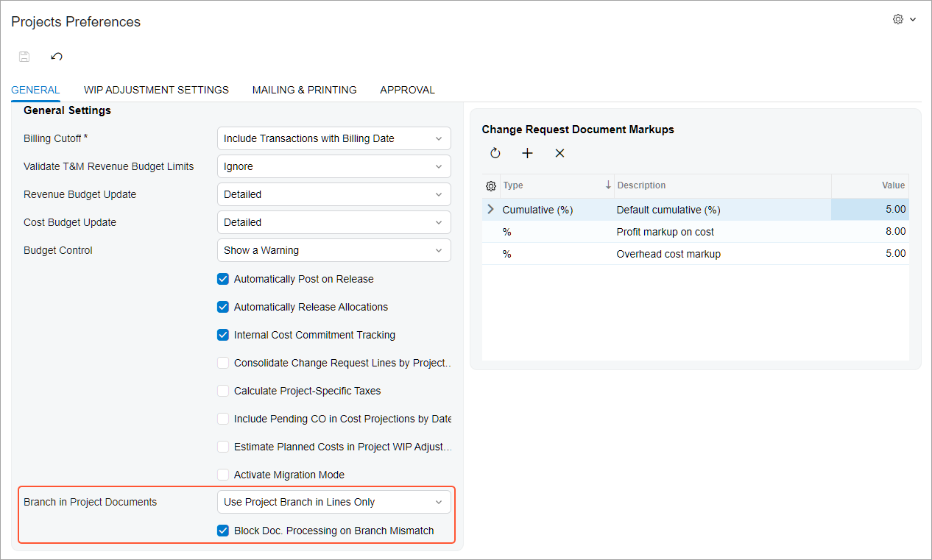Open the MAILING & PRINTING tab
This screenshot has height=560, width=932.
[305, 90]
